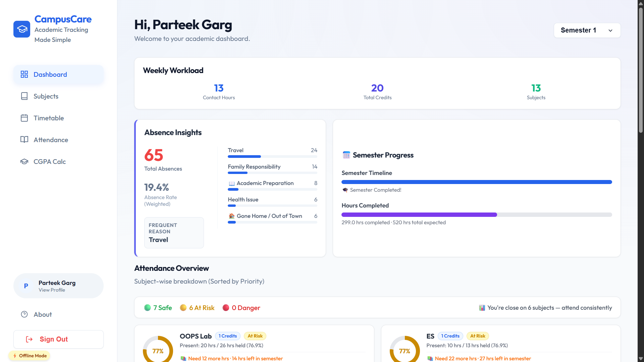Image resolution: width=644 pixels, height=362 pixels.
Task: Click the Semester dropdown chevron arrow
Action: point(610,31)
